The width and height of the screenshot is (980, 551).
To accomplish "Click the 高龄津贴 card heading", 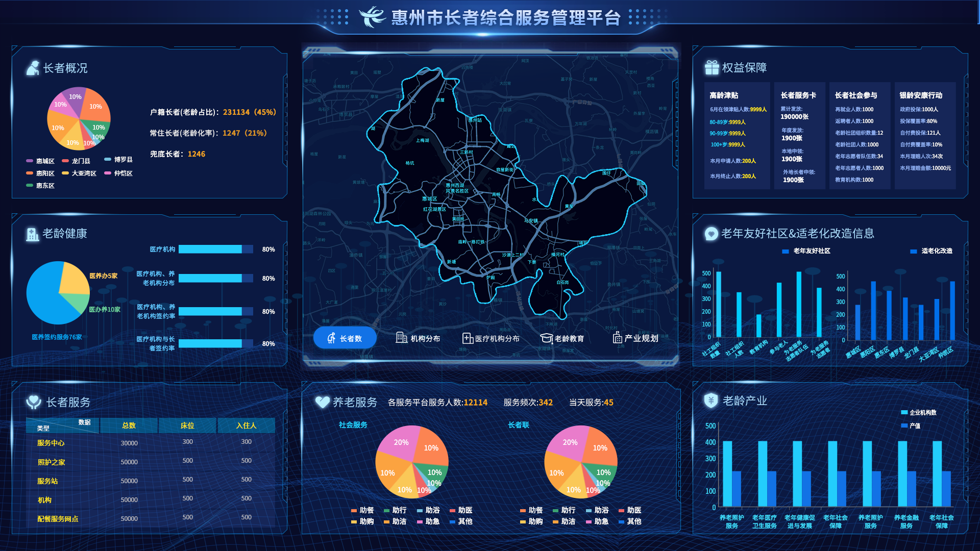I will pyautogui.click(x=724, y=95).
